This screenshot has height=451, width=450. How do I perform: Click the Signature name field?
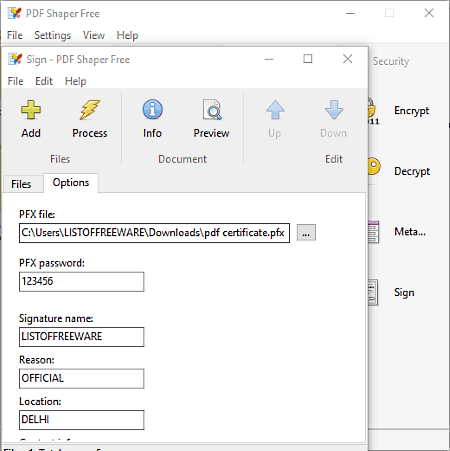click(x=82, y=337)
